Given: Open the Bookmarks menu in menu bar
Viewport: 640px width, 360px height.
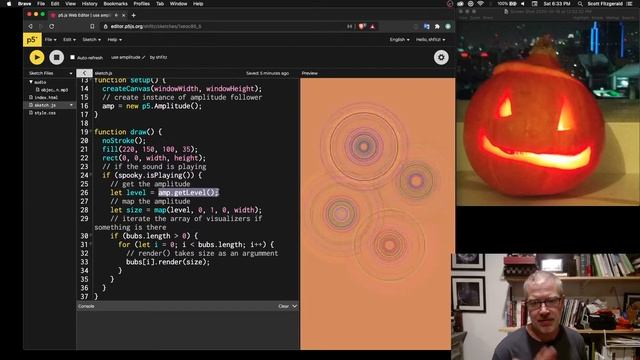Looking at the screenshot, I should pyautogui.click(x=116, y=4).
